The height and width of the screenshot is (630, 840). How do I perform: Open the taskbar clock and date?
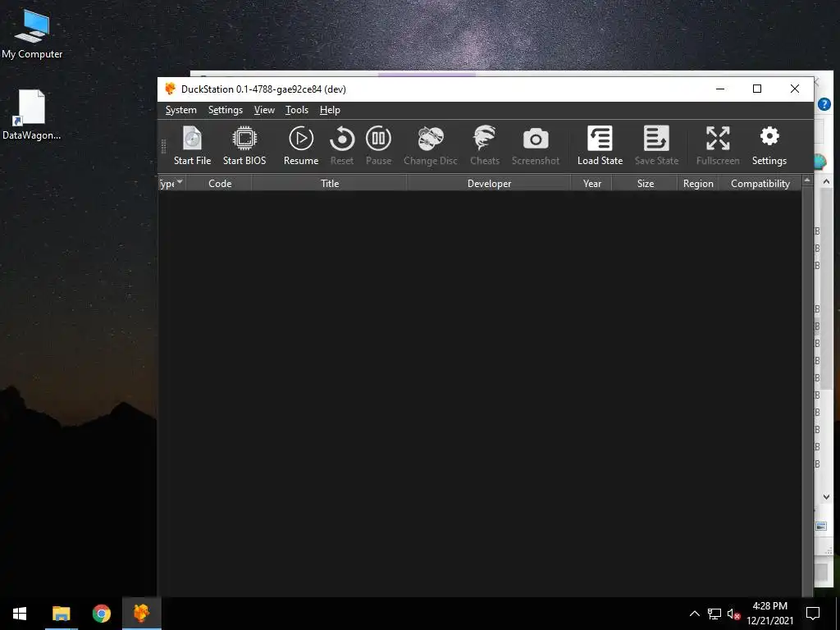(769, 614)
